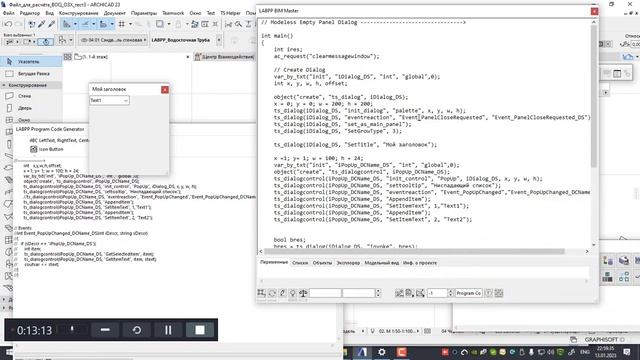Open the scale dropdown '02. M 1:50-1:100'

tap(399, 331)
